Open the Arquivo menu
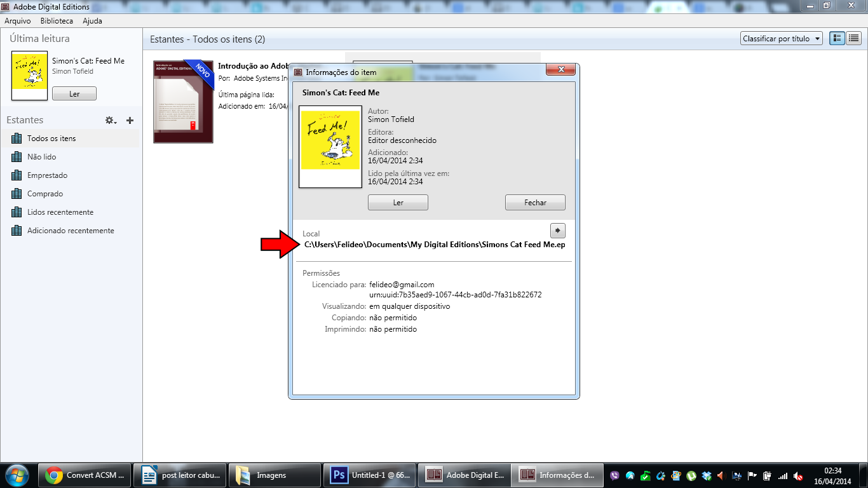The image size is (868, 488). tap(18, 21)
